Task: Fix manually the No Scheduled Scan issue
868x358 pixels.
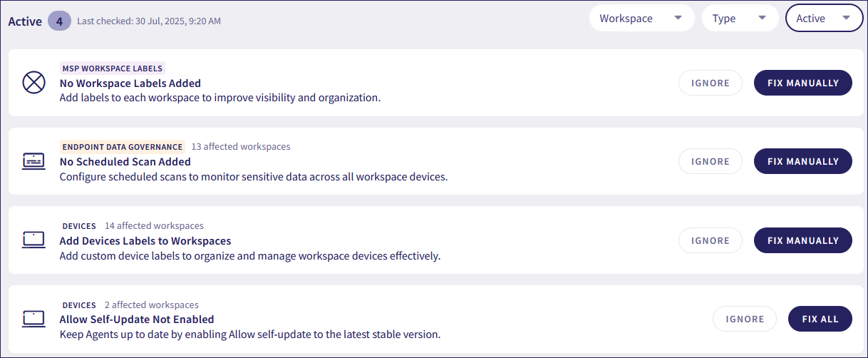Action: (x=802, y=161)
